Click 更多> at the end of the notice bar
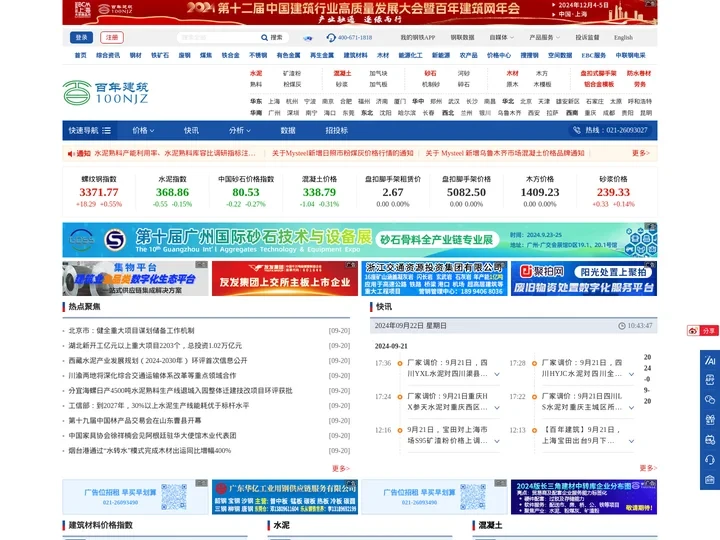720x540 pixels. [641, 153]
